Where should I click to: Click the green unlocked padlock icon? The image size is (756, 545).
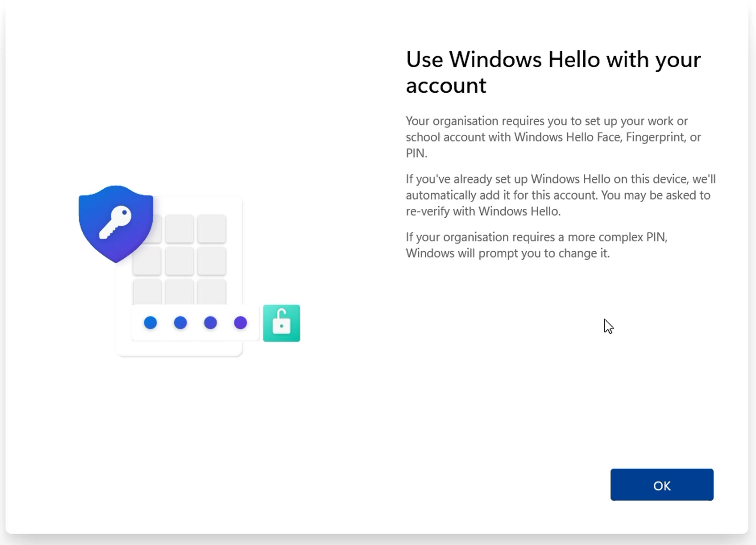click(281, 323)
